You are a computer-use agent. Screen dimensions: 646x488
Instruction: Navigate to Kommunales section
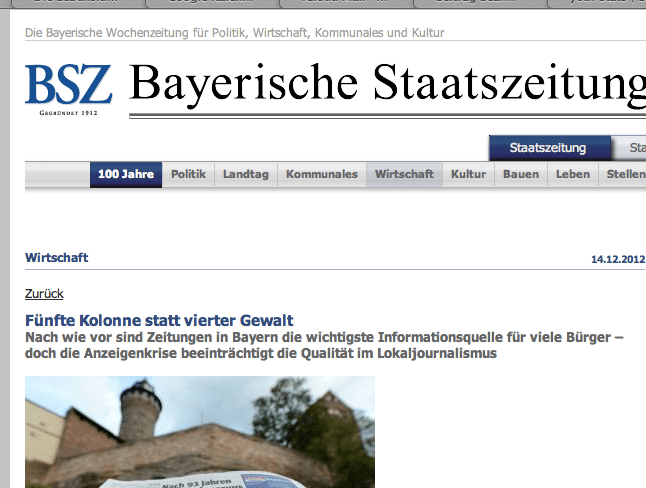322,175
